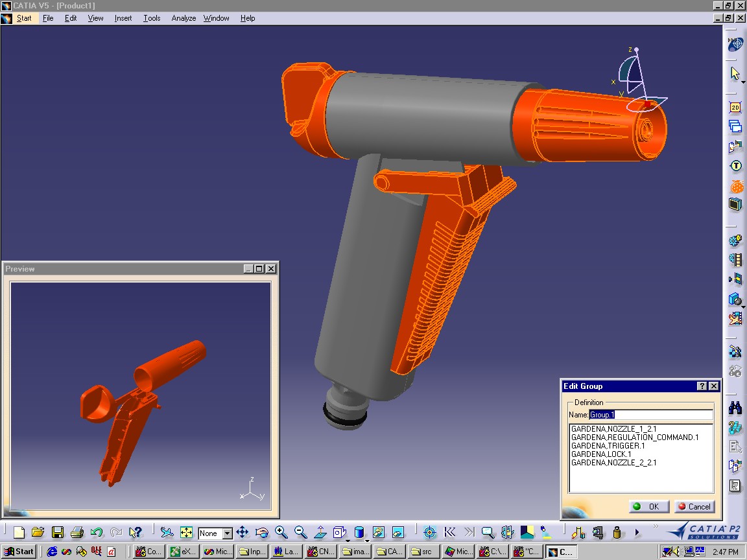Click the What's This help icon
The image size is (747, 560).
click(136, 532)
